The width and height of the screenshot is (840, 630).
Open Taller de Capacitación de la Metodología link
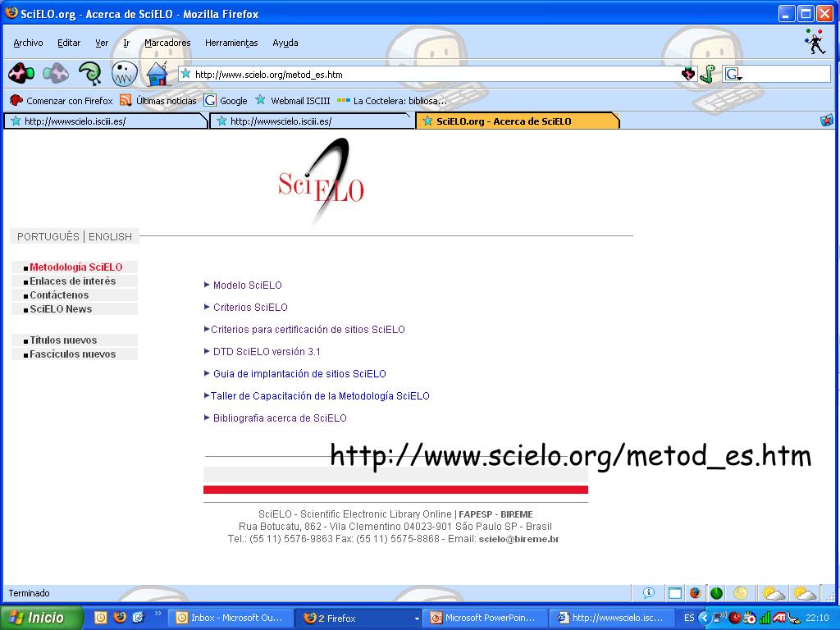[320, 396]
